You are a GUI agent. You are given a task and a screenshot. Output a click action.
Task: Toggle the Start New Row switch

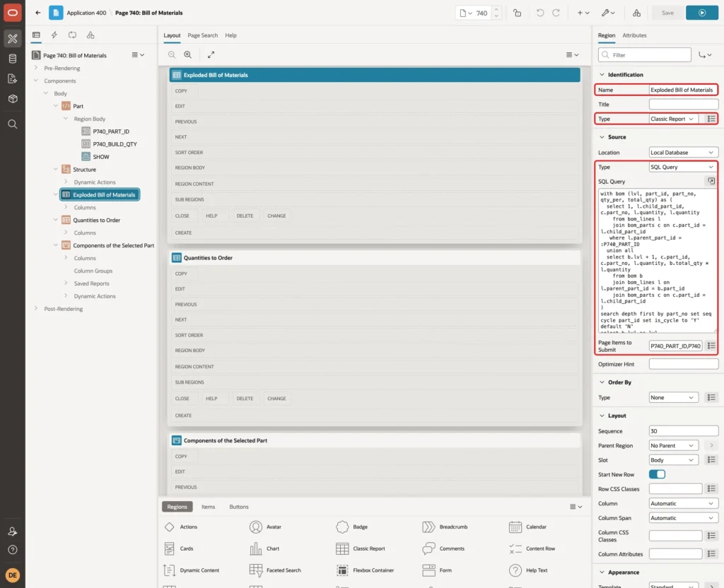tap(657, 474)
